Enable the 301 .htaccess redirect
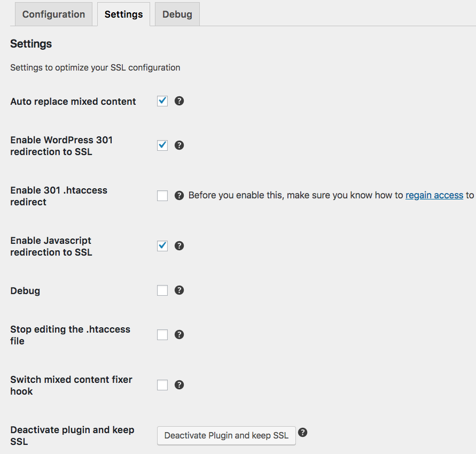Viewport: 476px width, 454px height. pyautogui.click(x=162, y=195)
